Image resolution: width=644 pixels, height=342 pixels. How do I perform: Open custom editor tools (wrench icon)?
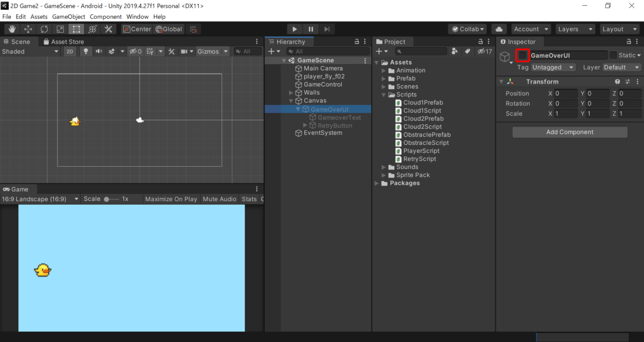tap(108, 29)
